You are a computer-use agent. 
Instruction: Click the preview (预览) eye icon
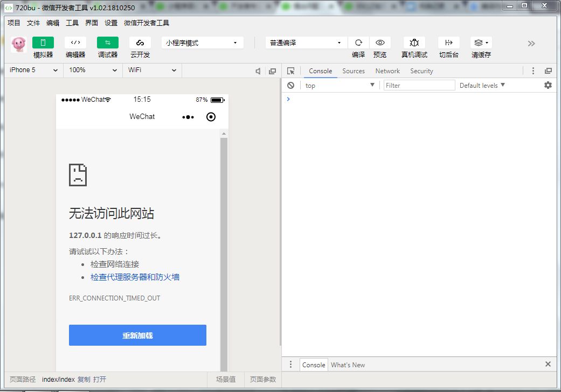(380, 43)
